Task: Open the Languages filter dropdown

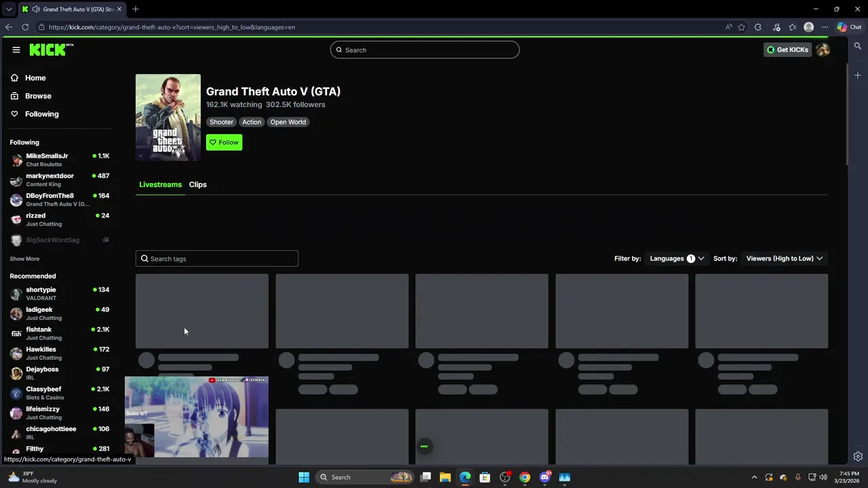Action: pyautogui.click(x=676, y=258)
